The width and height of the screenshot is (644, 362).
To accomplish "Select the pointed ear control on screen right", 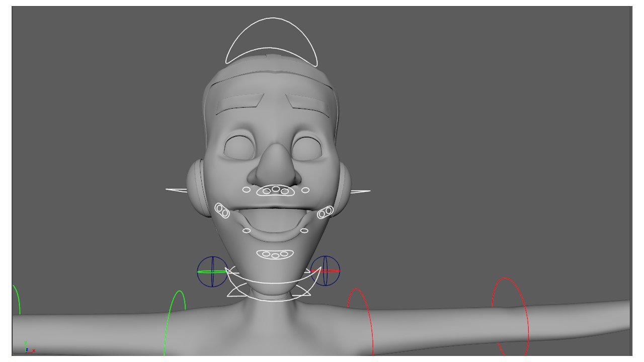I will coord(361,192).
